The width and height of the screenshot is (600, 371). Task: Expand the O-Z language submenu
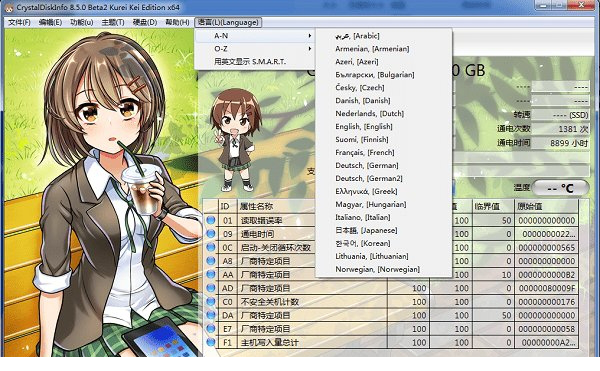255,49
